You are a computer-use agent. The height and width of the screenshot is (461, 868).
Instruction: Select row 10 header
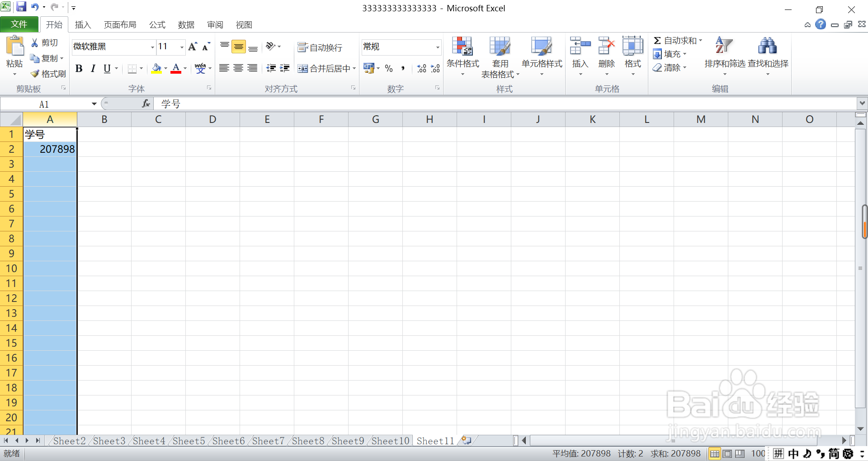11,268
